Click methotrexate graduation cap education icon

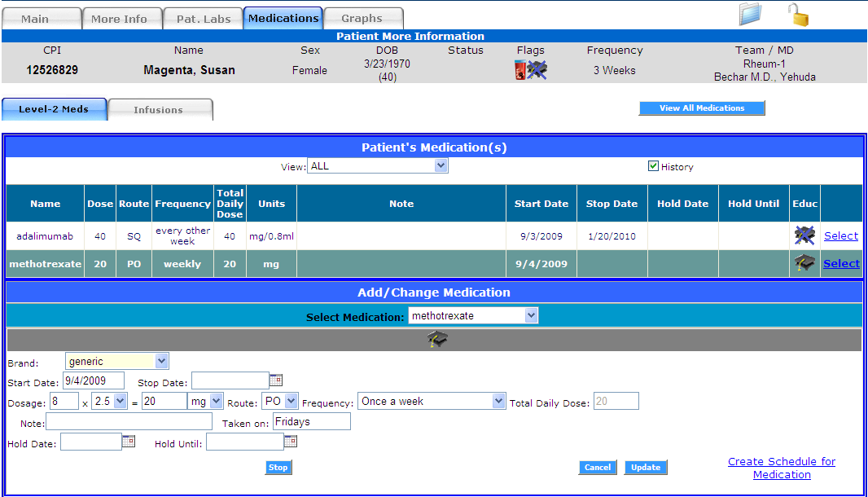tap(804, 262)
